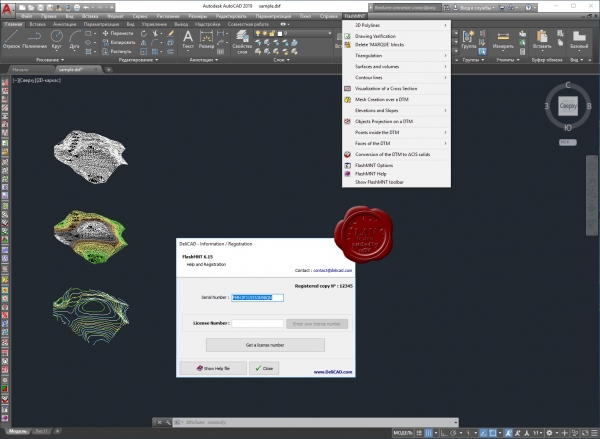
Task: Click the rotate tool icon
Action: (x=143, y=34)
